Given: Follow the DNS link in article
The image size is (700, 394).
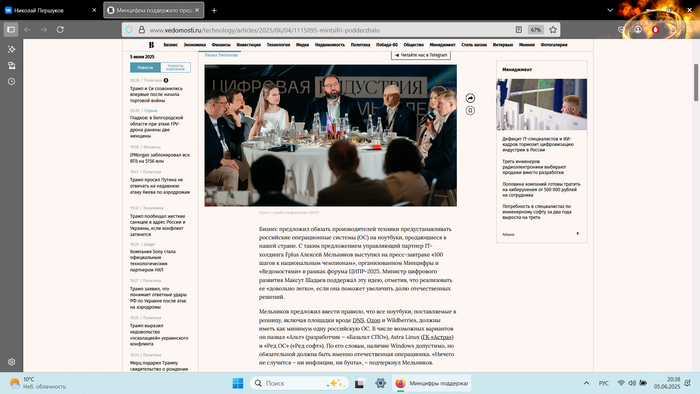Looking at the screenshot, I should 358,320.
